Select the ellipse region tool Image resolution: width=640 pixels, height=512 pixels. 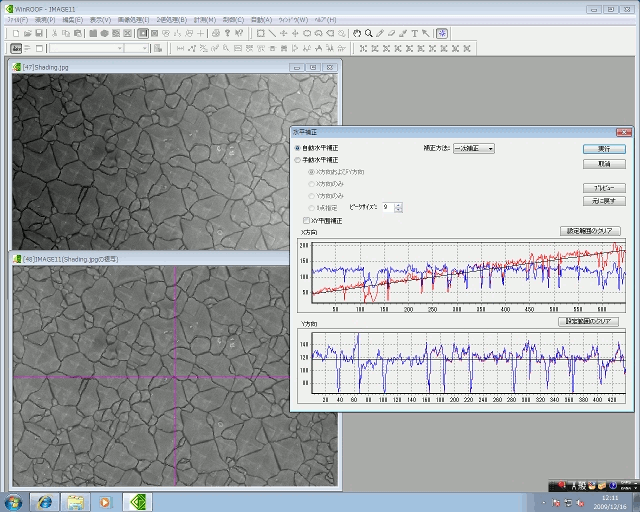click(x=307, y=33)
